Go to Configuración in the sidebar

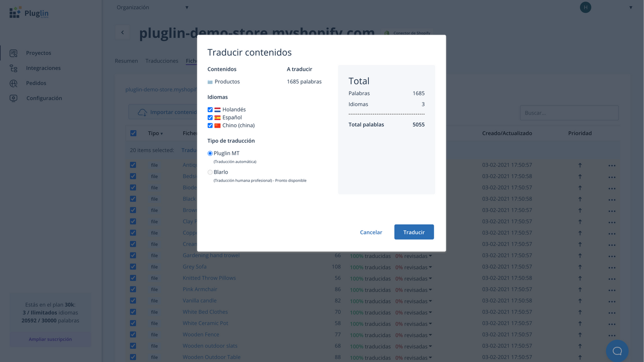(x=44, y=98)
